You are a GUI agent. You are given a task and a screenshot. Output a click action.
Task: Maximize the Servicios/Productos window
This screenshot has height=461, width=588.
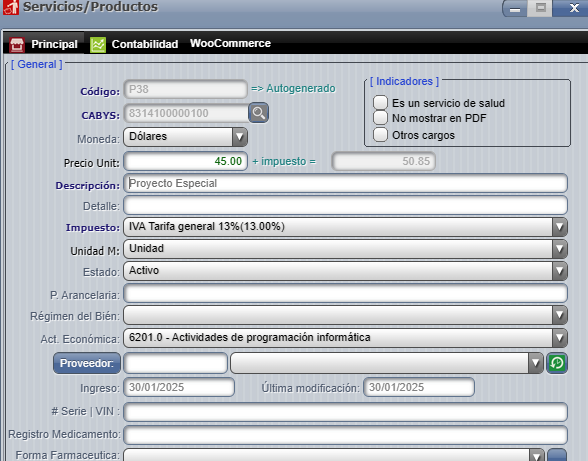(x=540, y=8)
